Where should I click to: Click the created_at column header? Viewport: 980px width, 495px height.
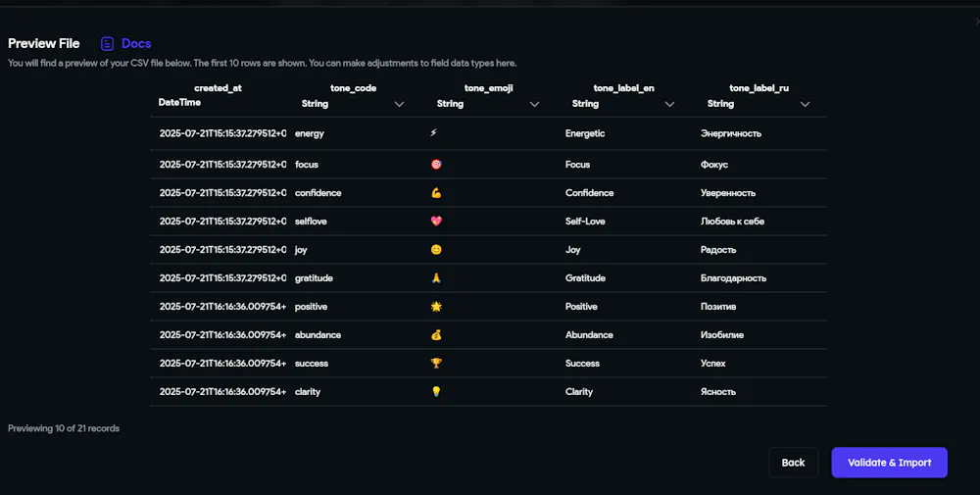[219, 88]
